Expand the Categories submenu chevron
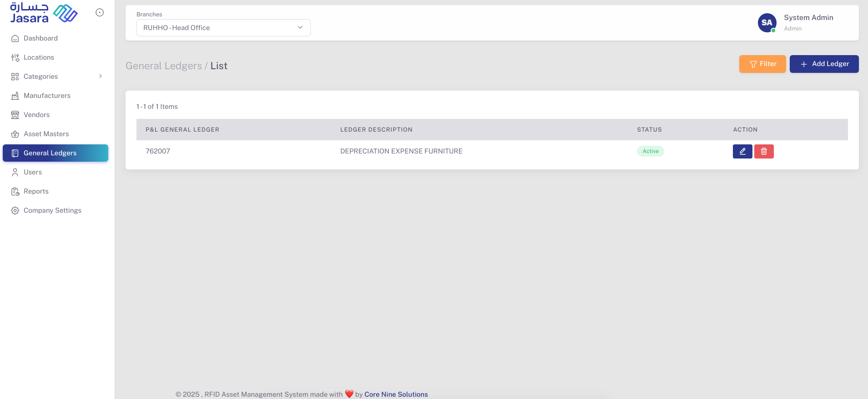Screen dimensions: 868x399 coord(101,77)
